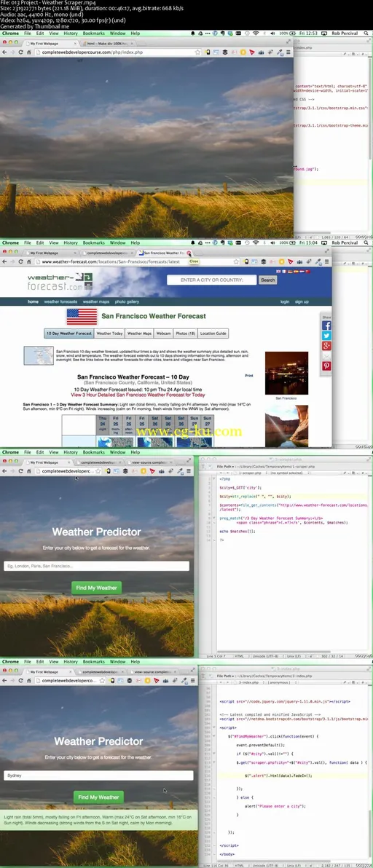Open File Path dropdown in the 1-scraper.php editor
Screen dimensions: 373x868
point(227,467)
